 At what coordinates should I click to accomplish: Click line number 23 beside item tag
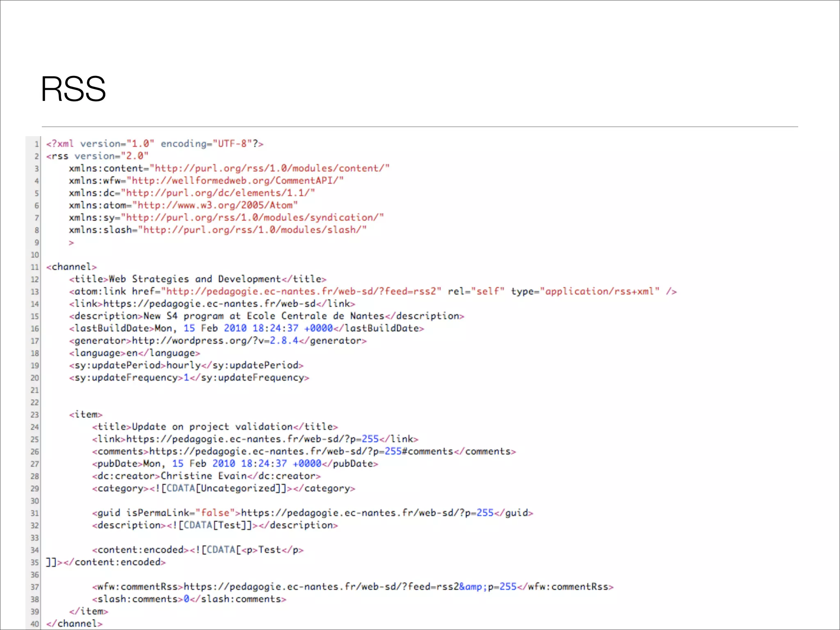35,415
